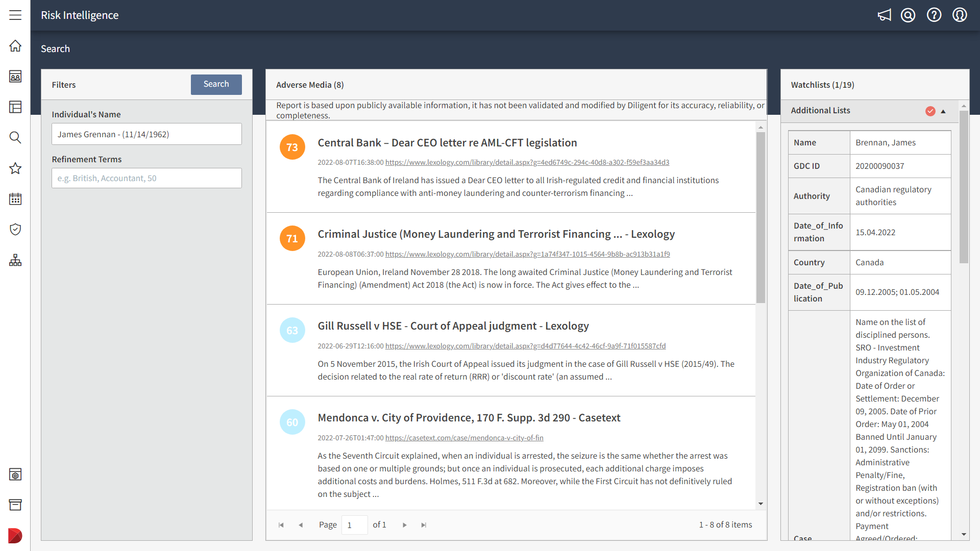The image size is (980, 551).
Task: Open the archive box sidebar icon
Action: tap(15, 505)
